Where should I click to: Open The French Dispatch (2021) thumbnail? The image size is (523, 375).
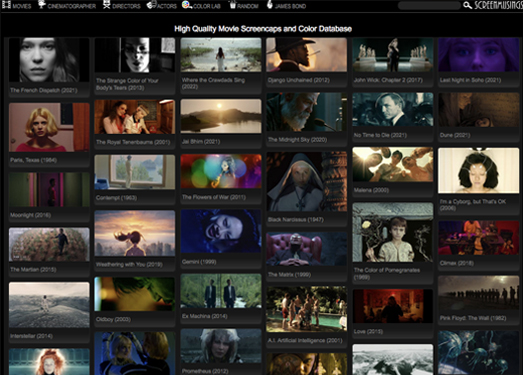pyautogui.click(x=49, y=60)
